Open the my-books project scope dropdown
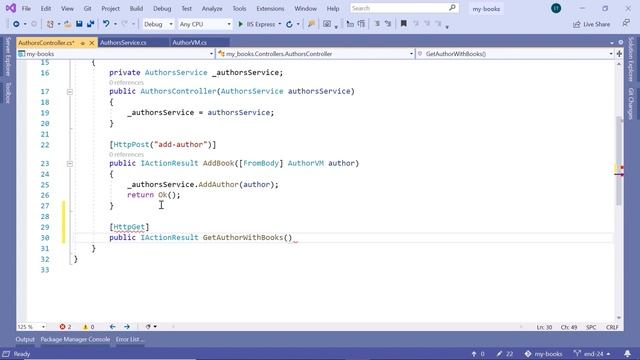640x360 pixels. tap(116, 54)
